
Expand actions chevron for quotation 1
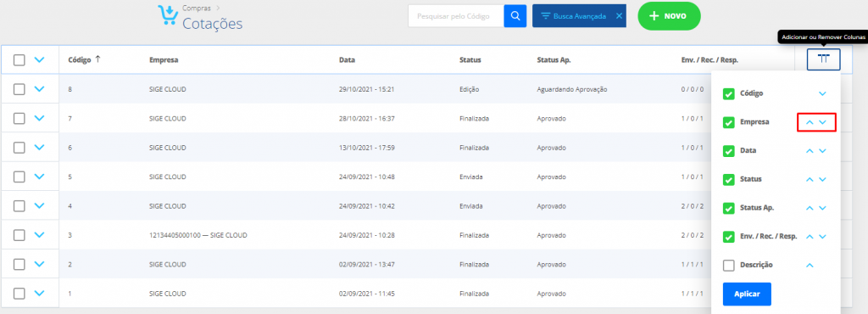click(x=39, y=293)
